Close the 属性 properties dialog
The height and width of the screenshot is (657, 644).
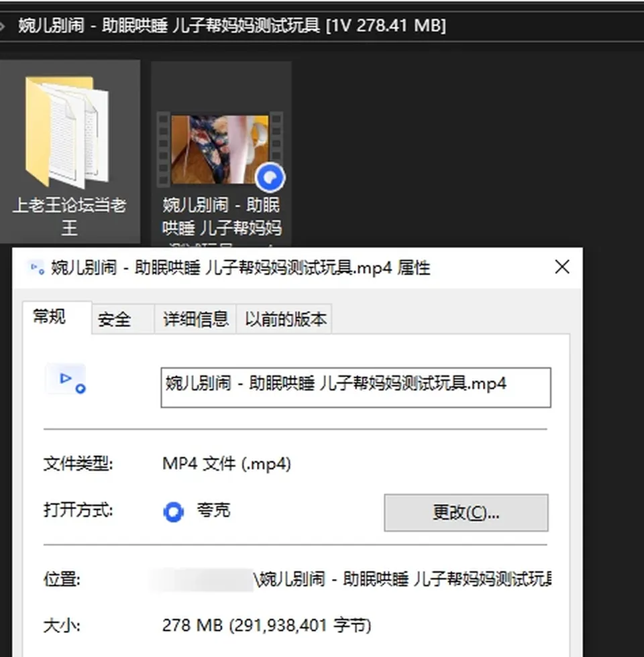click(x=562, y=267)
